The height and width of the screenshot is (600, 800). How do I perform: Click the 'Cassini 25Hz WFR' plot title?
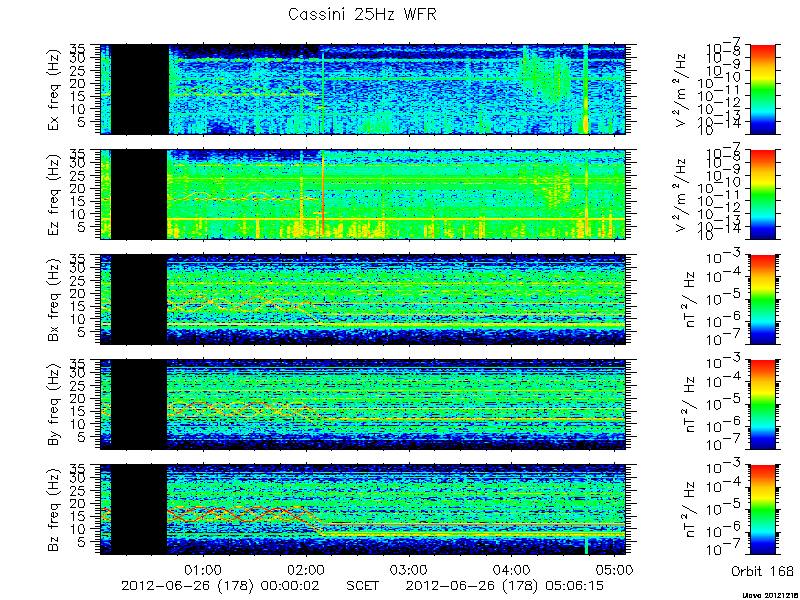coord(362,15)
